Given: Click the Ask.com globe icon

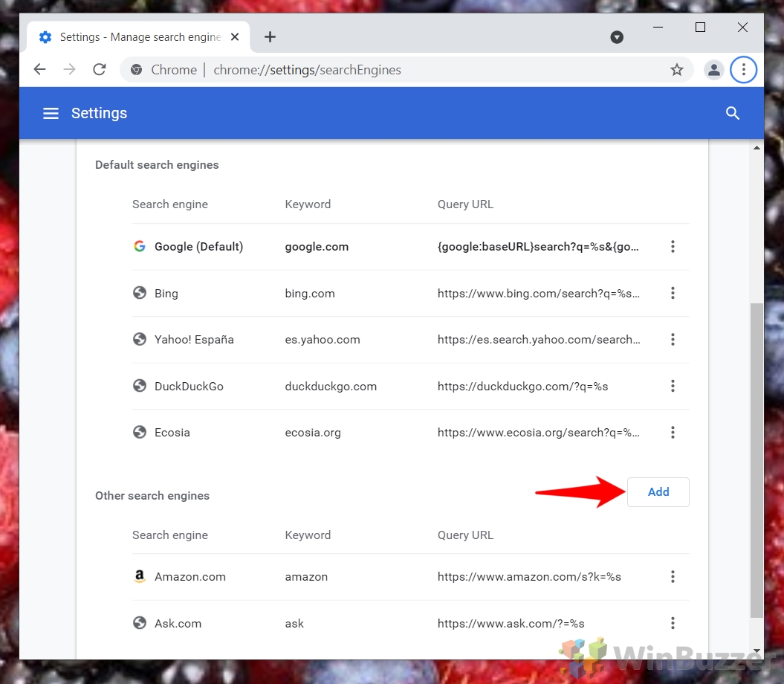Looking at the screenshot, I should click(x=140, y=623).
